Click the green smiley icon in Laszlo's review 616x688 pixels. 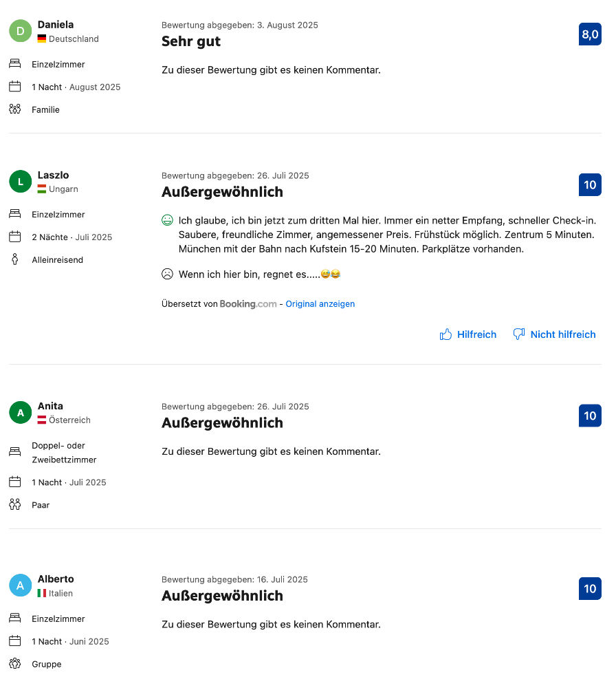coord(167,220)
